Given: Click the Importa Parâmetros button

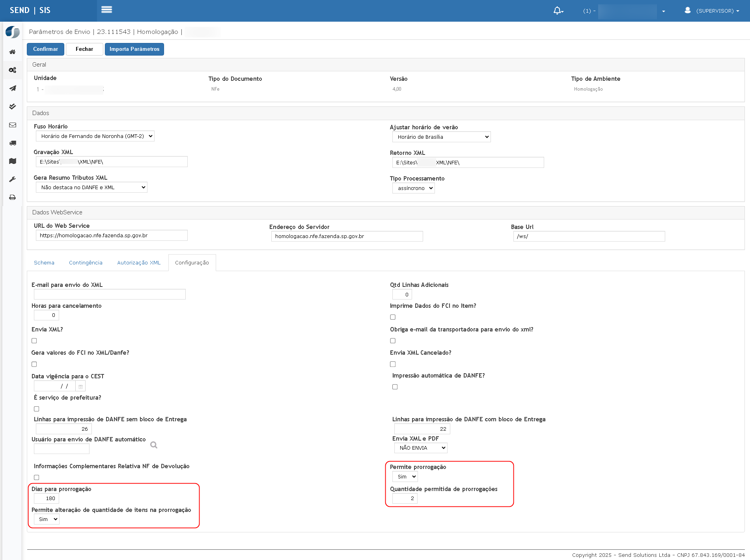Looking at the screenshot, I should [x=134, y=49].
